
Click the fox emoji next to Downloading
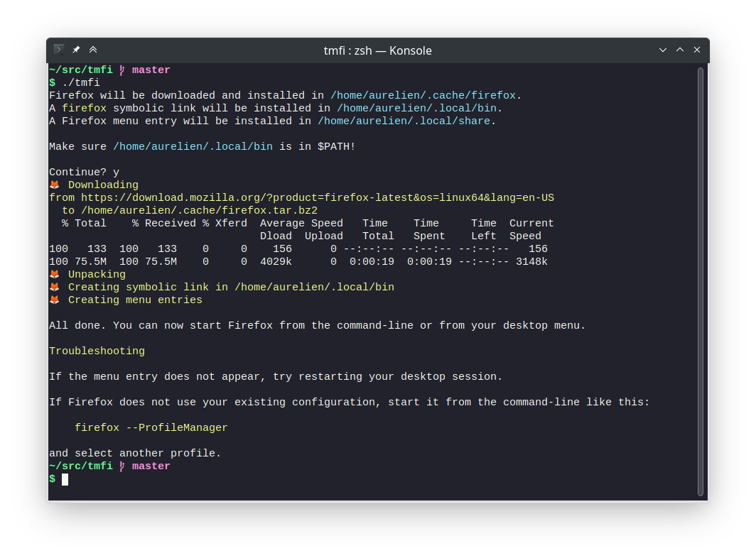point(55,185)
